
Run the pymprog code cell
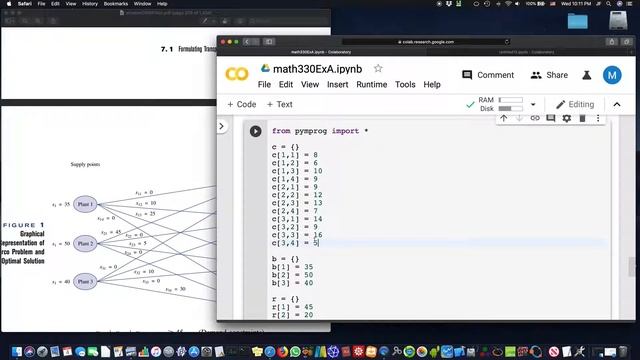click(256, 131)
